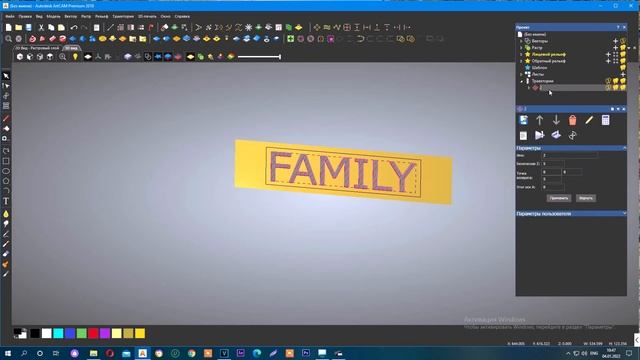
Task: Pick the cyan color swatch in the palette
Action: [x=58, y=333]
